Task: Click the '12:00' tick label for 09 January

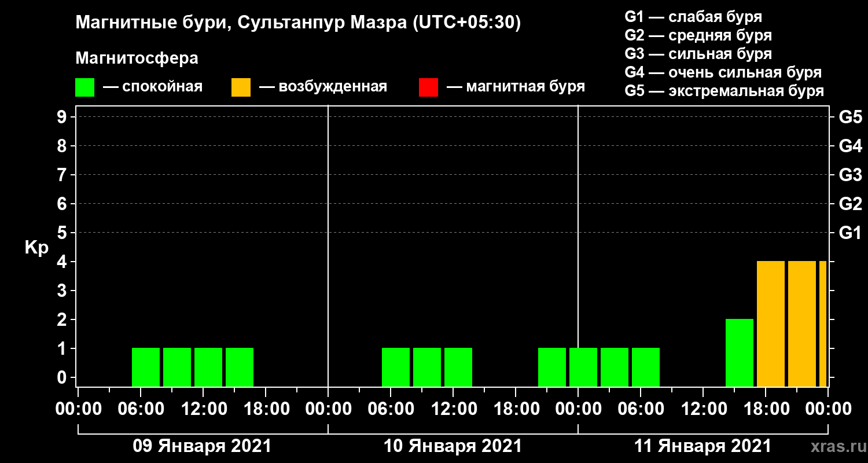Action: coord(203,409)
